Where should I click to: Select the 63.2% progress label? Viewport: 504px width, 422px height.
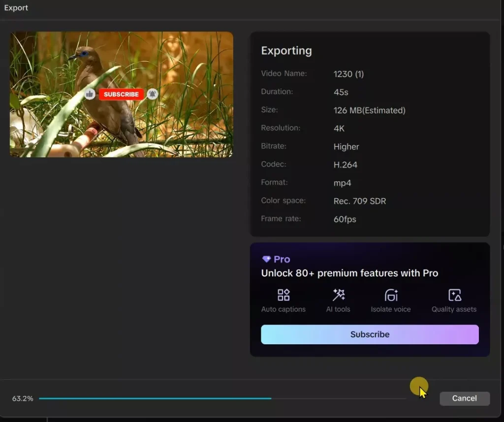(22, 398)
